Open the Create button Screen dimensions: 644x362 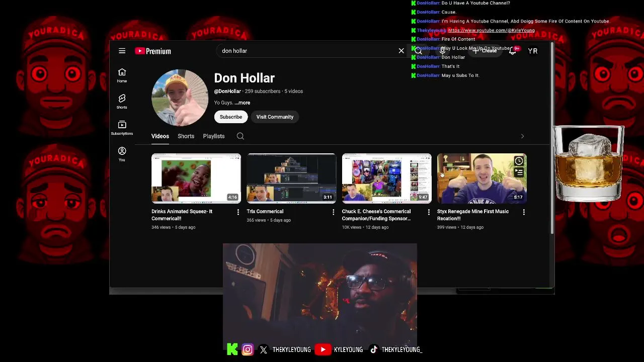[485, 51]
